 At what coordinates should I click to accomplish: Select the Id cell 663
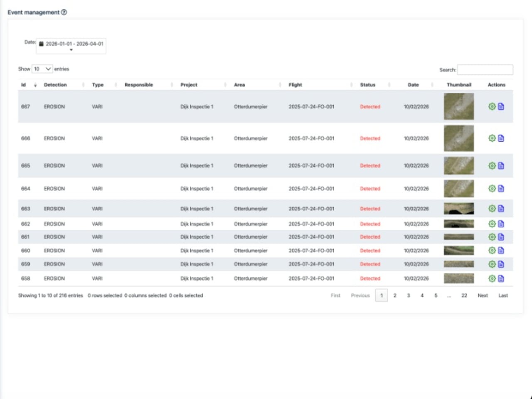click(26, 208)
